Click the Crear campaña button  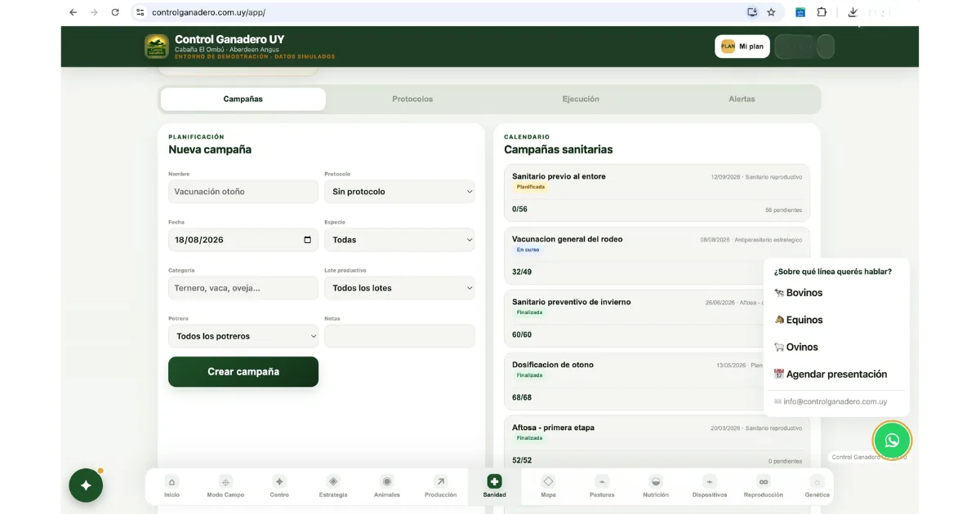coord(243,371)
